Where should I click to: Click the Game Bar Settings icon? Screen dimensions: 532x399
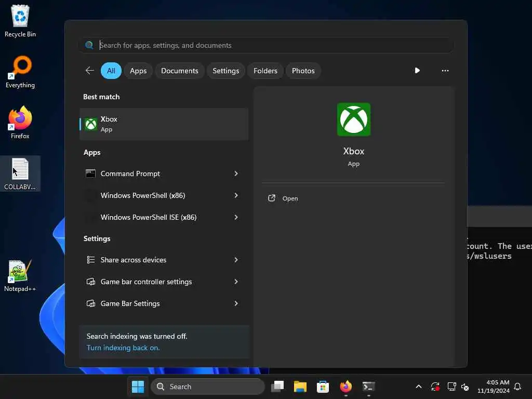(x=90, y=303)
